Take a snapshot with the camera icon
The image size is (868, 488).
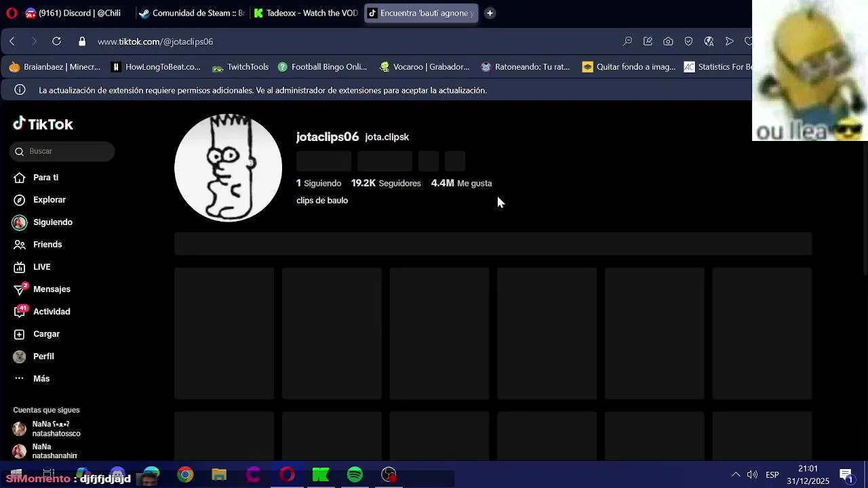(x=669, y=41)
